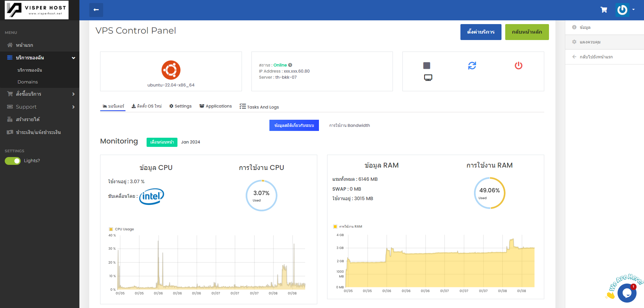Select the การใช้งาน Bandwidth view

349,126
